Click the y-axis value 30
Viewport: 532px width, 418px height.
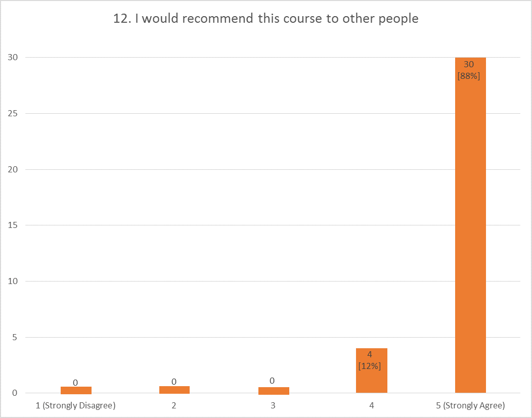coord(13,57)
